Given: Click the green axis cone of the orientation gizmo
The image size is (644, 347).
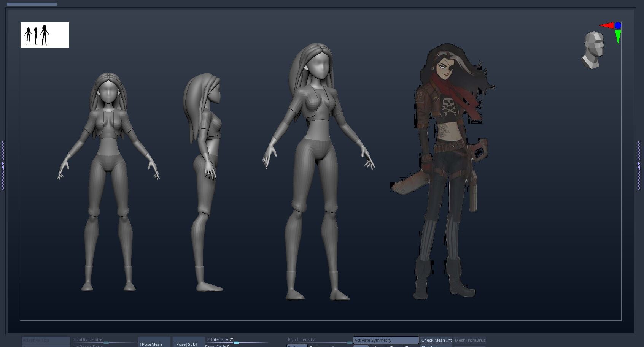Looking at the screenshot, I should click(619, 36).
